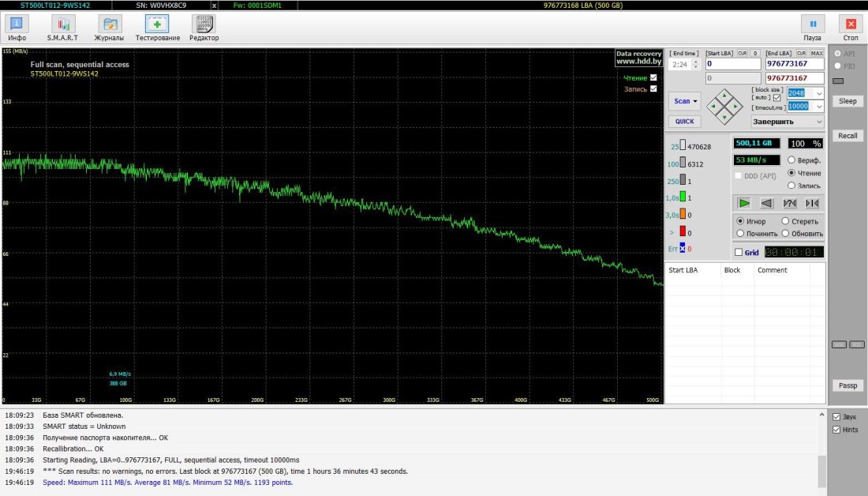Viewport: 868px width, 496px height.
Task: Select the Вериф. verify mode radio button
Action: (791, 160)
